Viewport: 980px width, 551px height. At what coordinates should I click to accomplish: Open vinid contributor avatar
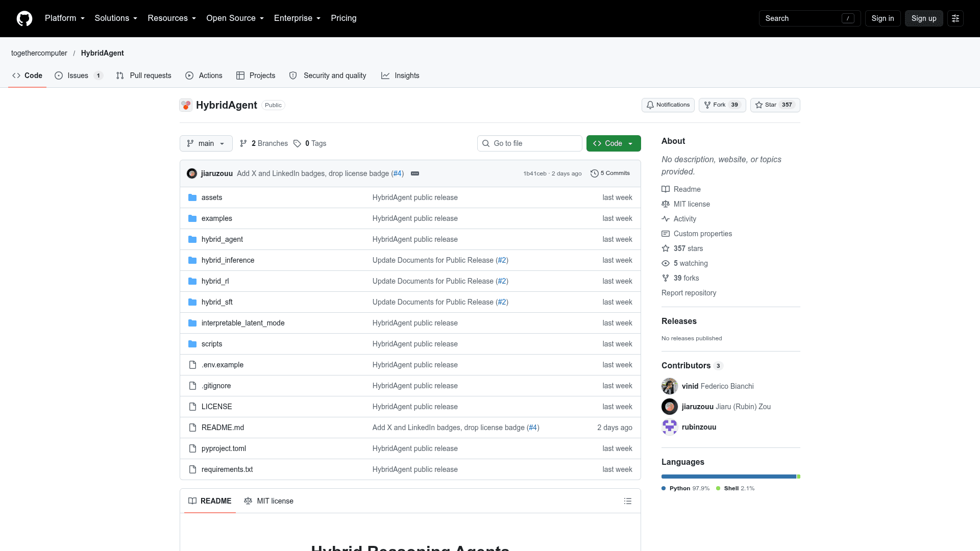pos(670,386)
